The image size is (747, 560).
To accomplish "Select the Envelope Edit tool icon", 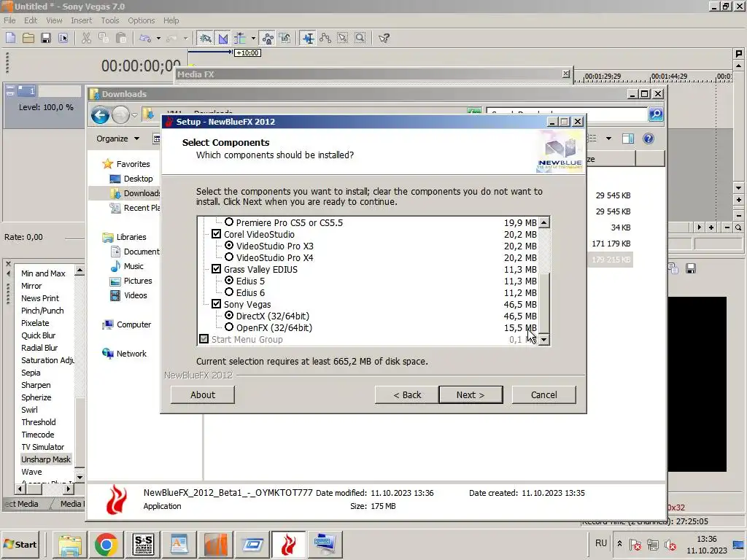I will coord(325,38).
